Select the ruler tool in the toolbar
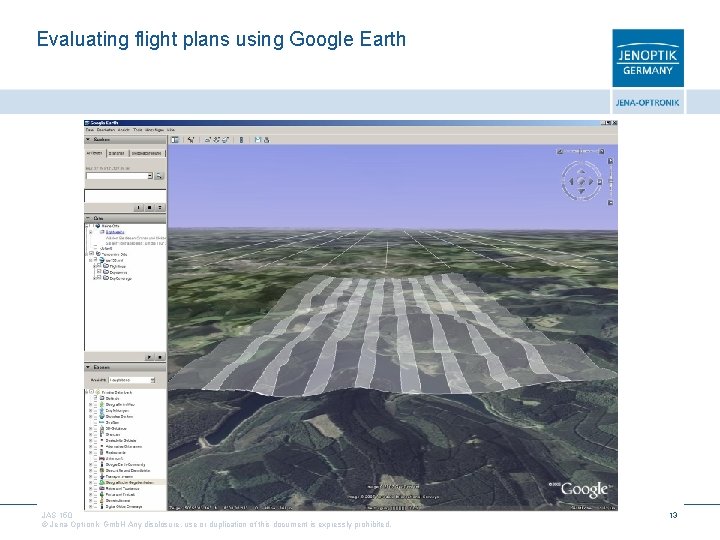 tap(242, 140)
